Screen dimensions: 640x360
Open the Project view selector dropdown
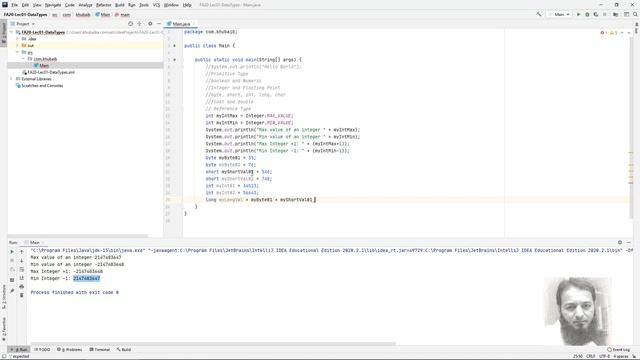point(23,24)
